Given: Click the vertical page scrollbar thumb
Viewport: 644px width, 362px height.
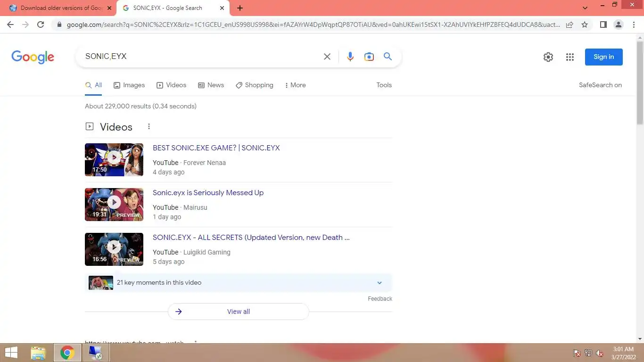Looking at the screenshot, I should coord(640,82).
